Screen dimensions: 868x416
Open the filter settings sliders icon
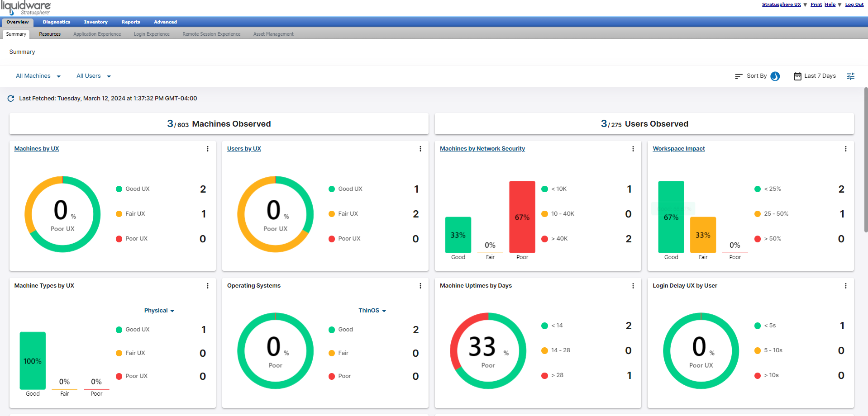click(x=851, y=76)
